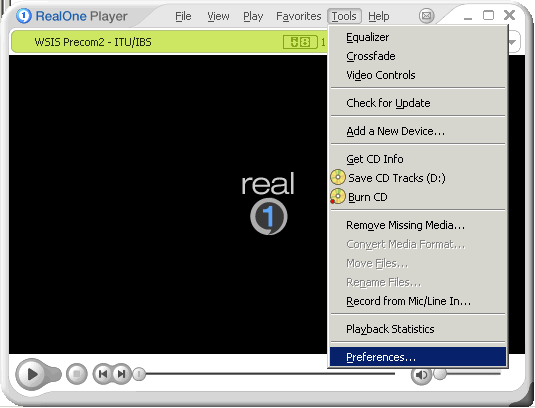Click the Save CD Tracks disc icon
The height and width of the screenshot is (408, 535).
click(x=338, y=178)
